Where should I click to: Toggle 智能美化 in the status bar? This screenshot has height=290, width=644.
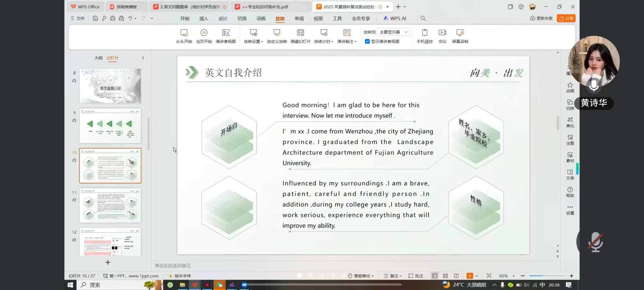360,276
